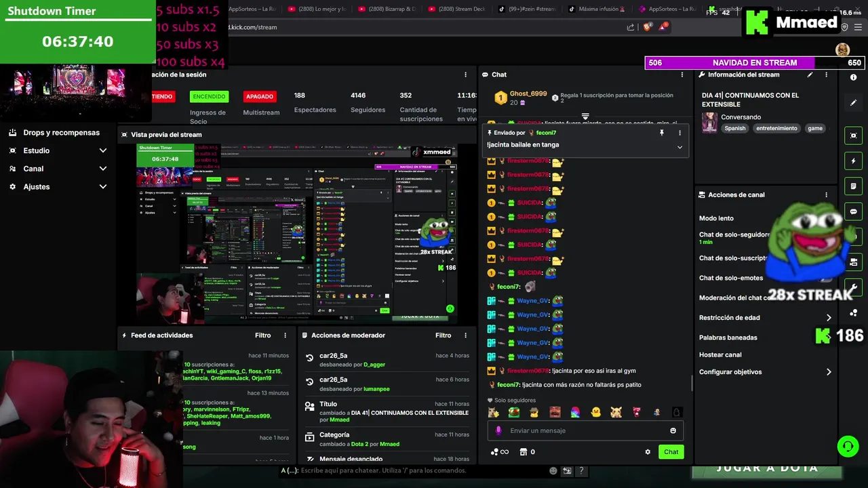Select the yellow duck emote in quick emotes
868x488 pixels.
596,412
